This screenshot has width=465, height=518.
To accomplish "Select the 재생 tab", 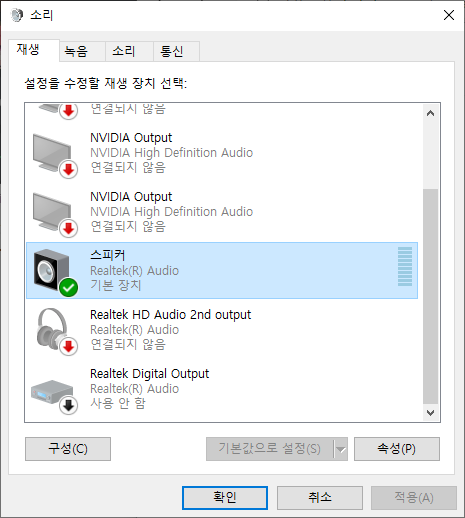I will pos(34,50).
